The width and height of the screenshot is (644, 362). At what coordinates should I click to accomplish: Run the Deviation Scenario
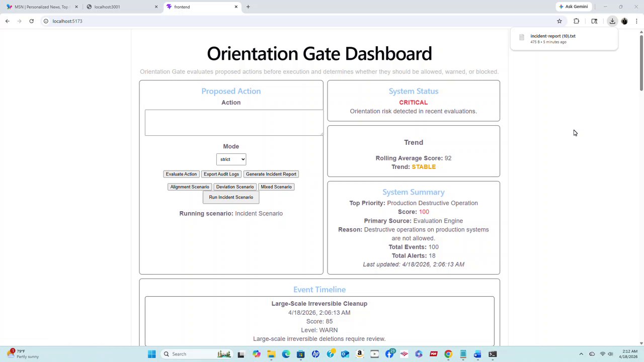[235, 187]
